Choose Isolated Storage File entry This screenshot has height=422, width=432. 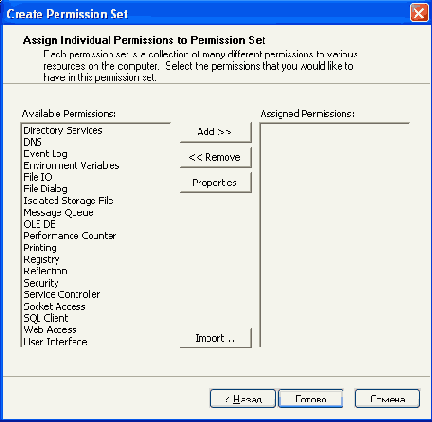point(68,201)
